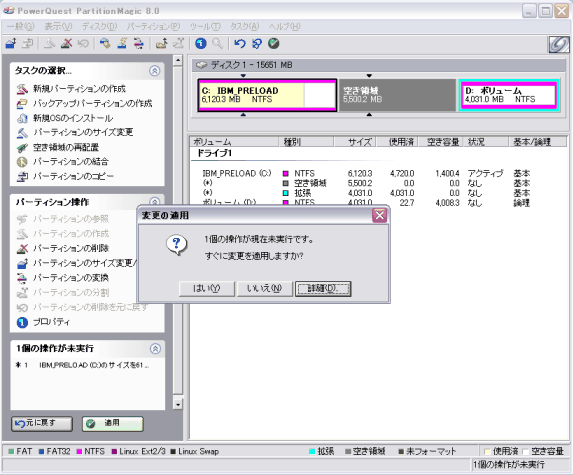Select the IBM_PRELOAD (C:) row in list

(366, 173)
